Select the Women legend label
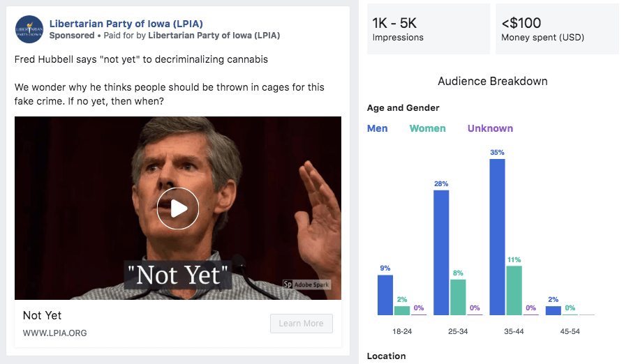The width and height of the screenshot is (624, 364). click(x=427, y=128)
